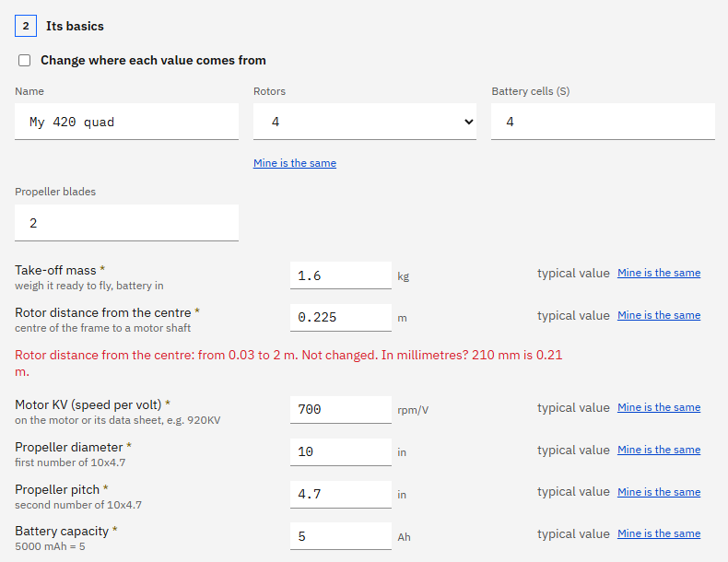Screen dimensions: 728x562
Task: Focus the Battery cells (S) field
Action: click(603, 122)
